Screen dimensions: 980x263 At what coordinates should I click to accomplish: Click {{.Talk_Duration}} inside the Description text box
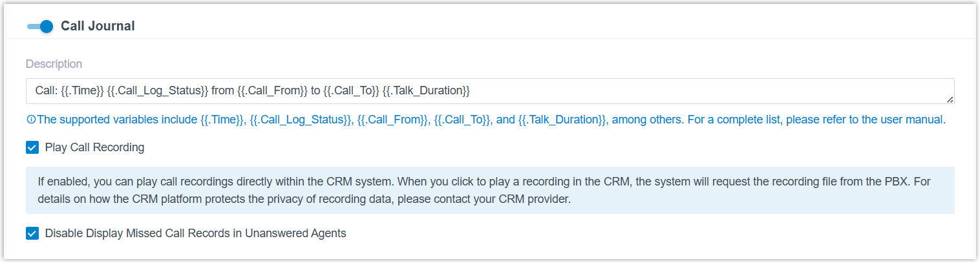point(426,91)
